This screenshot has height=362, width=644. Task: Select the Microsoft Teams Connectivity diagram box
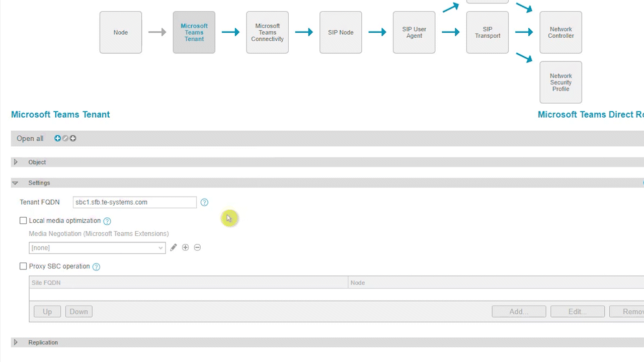tap(267, 32)
